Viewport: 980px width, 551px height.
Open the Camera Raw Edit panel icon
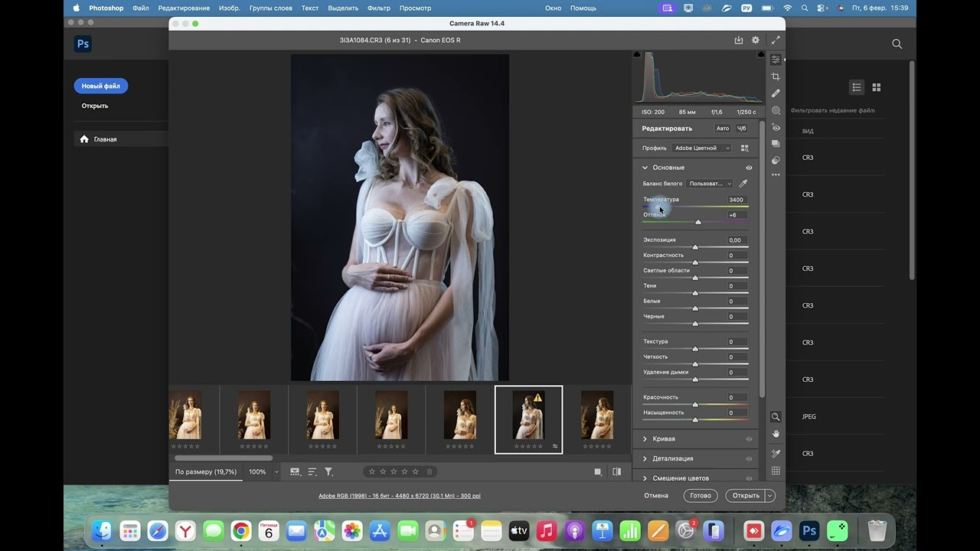coord(776,60)
